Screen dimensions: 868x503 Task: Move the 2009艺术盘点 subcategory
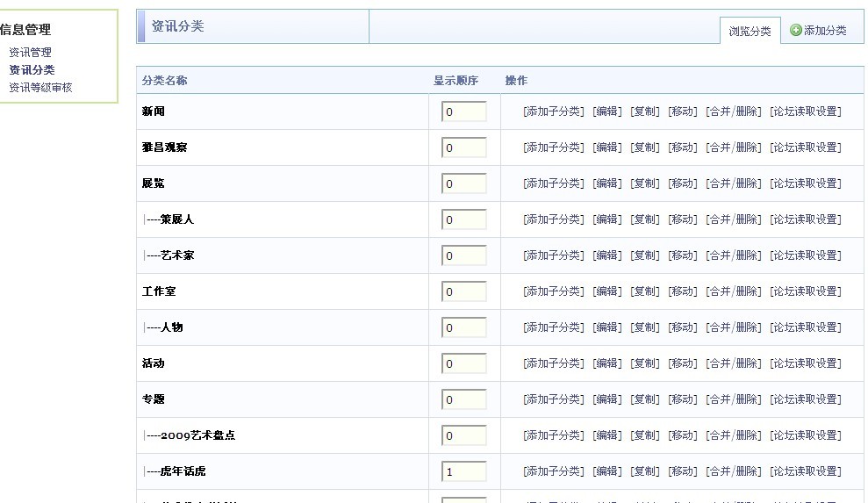point(683,435)
